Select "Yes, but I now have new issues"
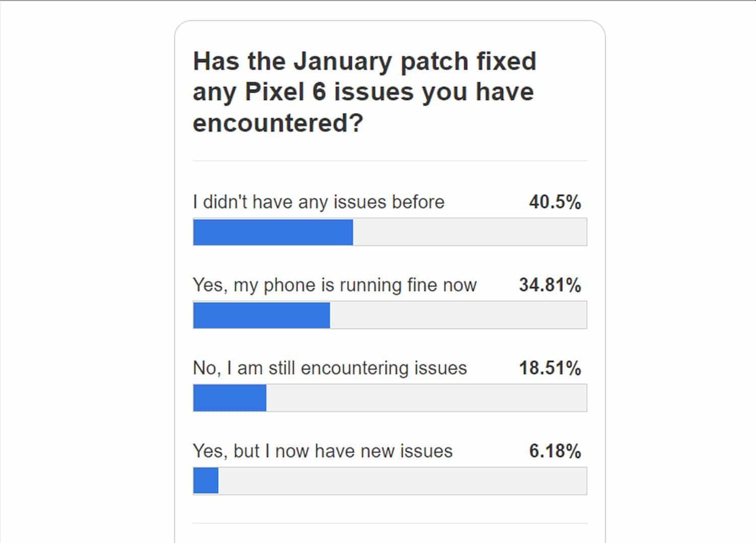 (x=323, y=451)
